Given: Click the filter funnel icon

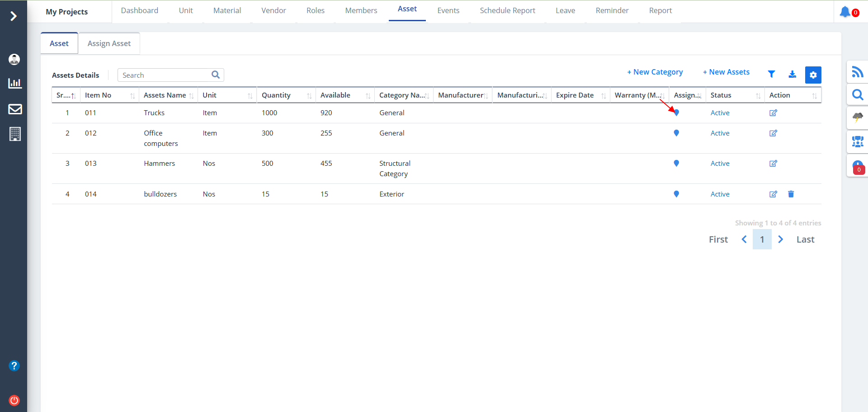Looking at the screenshot, I should click(771, 74).
